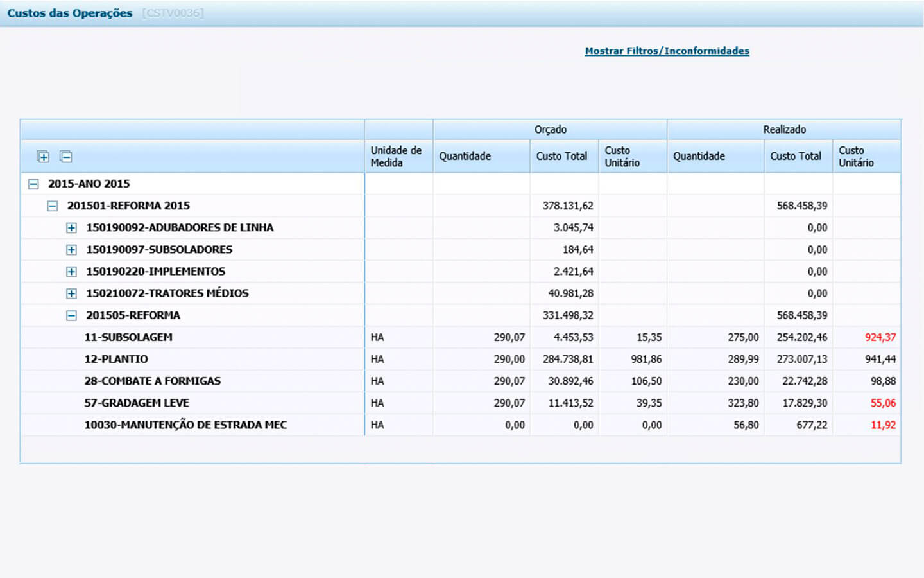This screenshot has width=924, height=578.
Task: Click Realizado total cost 568.458,39 for 201505-REFORMA
Action: (801, 315)
